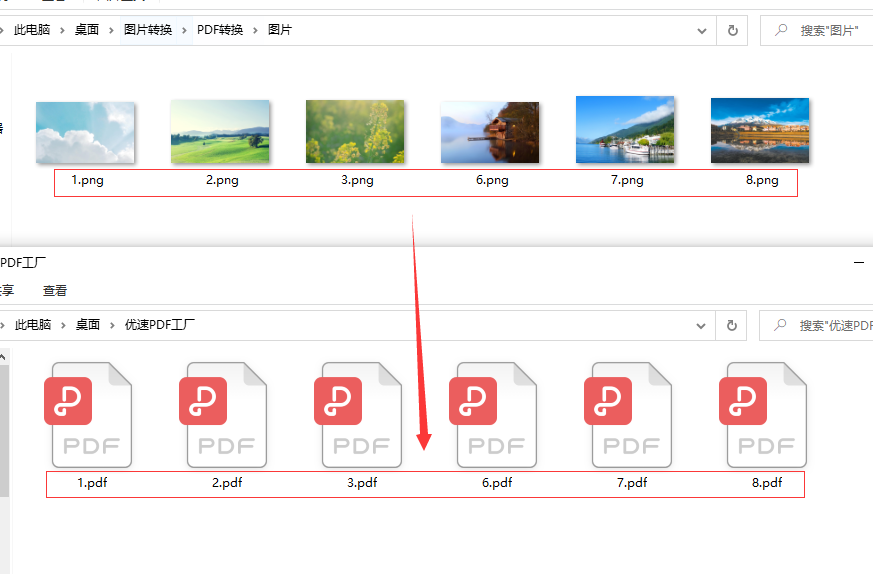Select the 7.png file name label
The height and width of the screenshot is (574, 873).
tap(627, 180)
